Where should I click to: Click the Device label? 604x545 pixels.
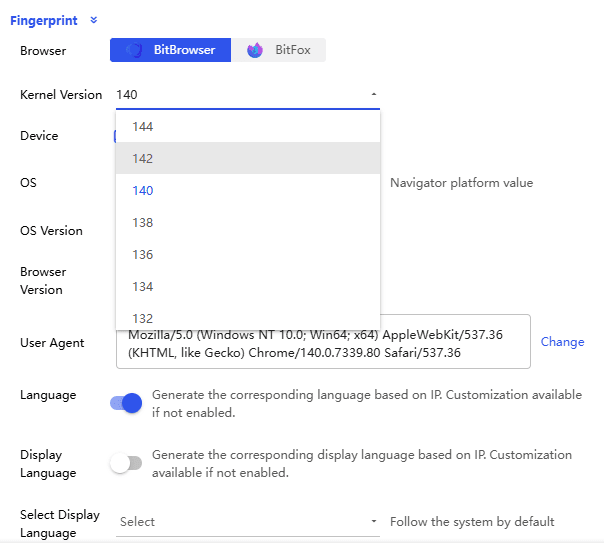tap(39, 136)
